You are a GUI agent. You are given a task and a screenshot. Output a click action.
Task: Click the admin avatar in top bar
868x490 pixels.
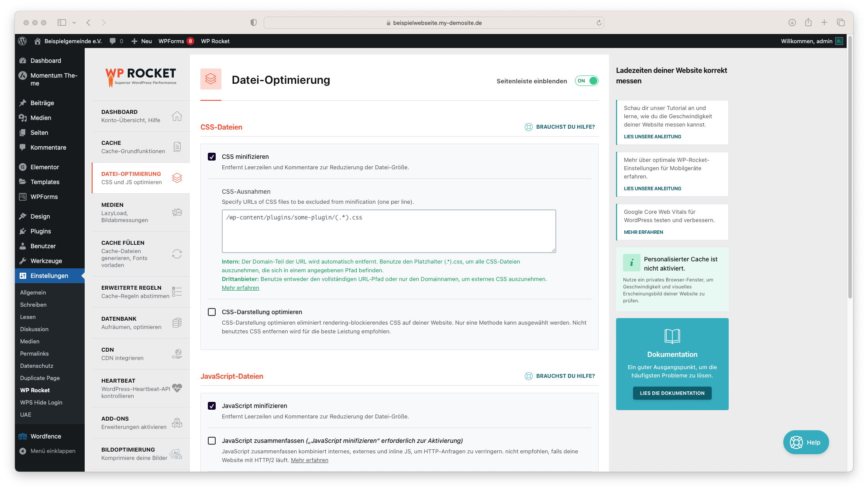[839, 41]
